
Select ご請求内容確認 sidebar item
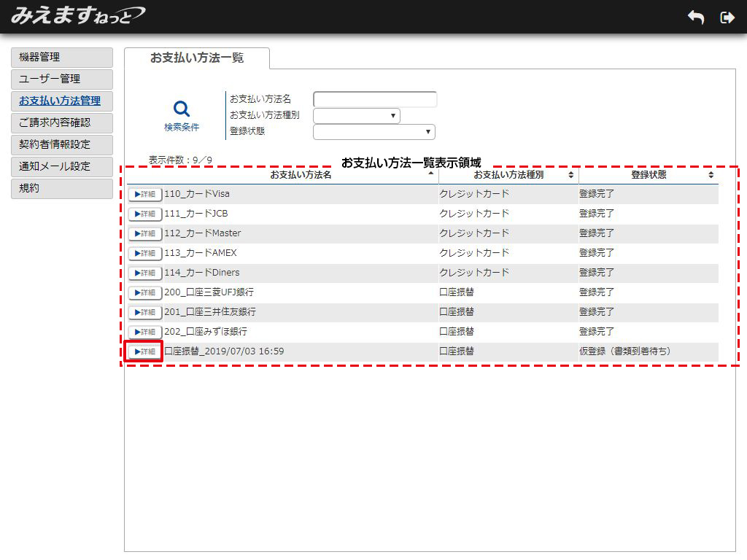coord(62,122)
